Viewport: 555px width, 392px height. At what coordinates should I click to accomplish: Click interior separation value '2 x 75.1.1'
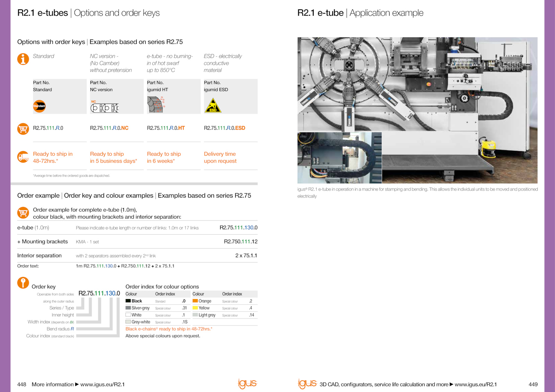246,255
